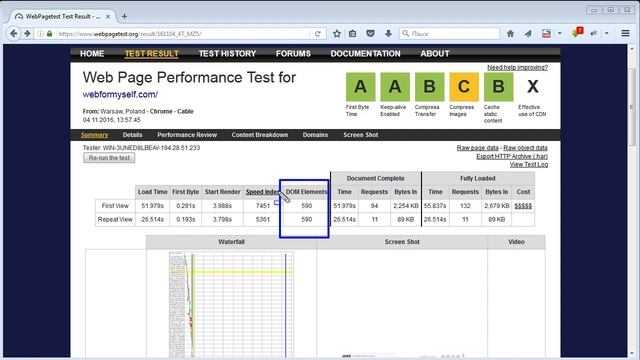Image resolution: width=640 pixels, height=360 pixels.
Task: Go to browser home page icon
Action: click(510, 34)
